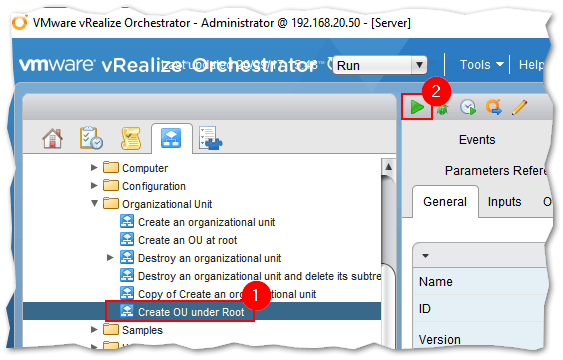Open the Run mode dropdown
Screen dimensions: 563x360
click(380, 65)
